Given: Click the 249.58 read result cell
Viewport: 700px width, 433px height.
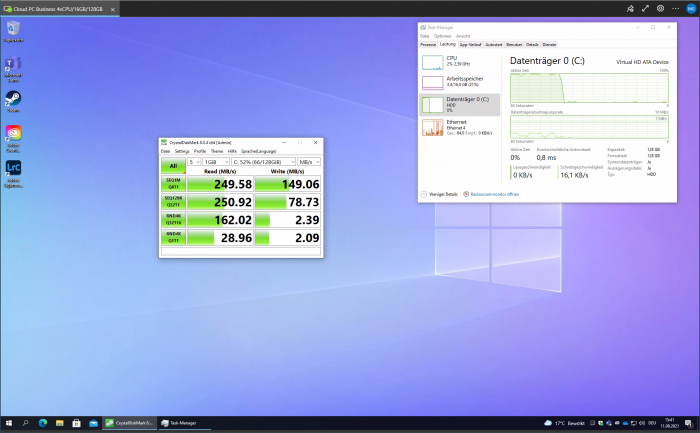Looking at the screenshot, I should click(220, 184).
